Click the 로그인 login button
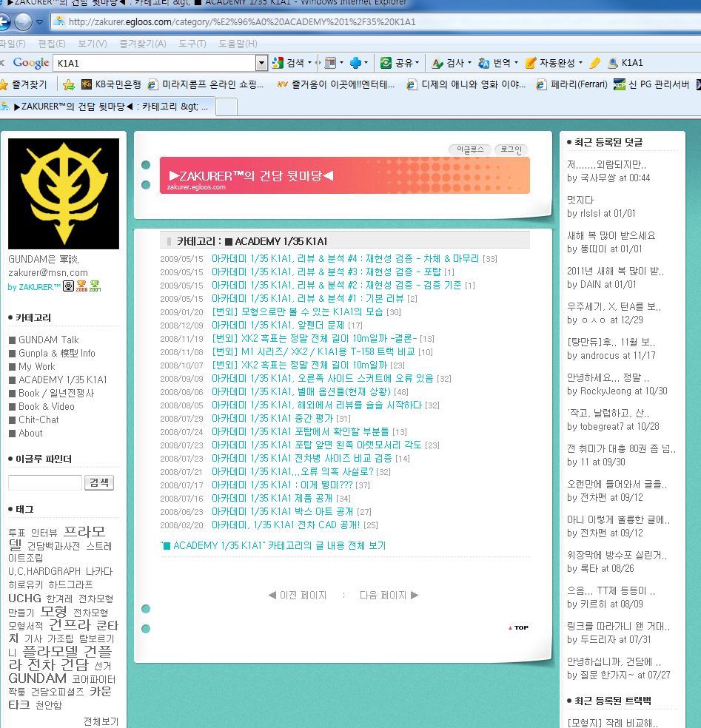Screen dimensions: 701x728 click(511, 149)
